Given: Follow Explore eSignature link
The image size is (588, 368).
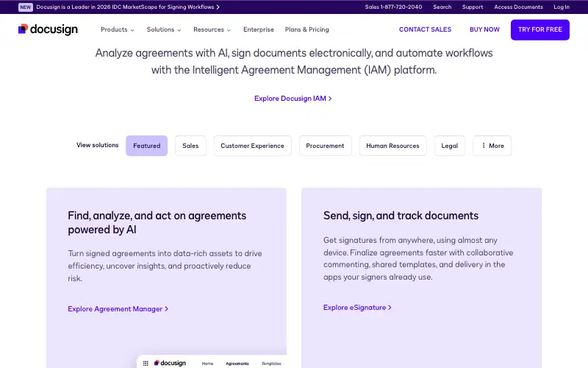Looking at the screenshot, I should (357, 307).
